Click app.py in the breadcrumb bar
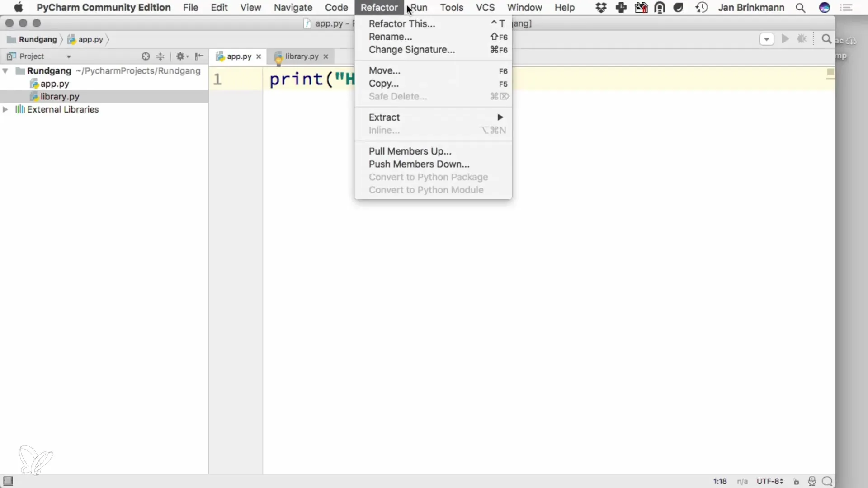 tap(85, 40)
